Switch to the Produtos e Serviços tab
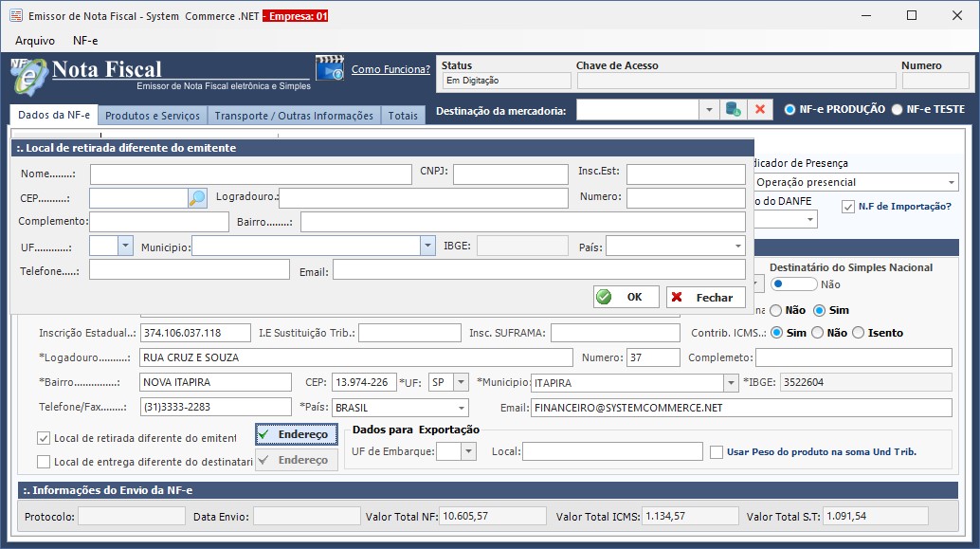Screen dimensions: 980x549 pyautogui.click(x=153, y=116)
